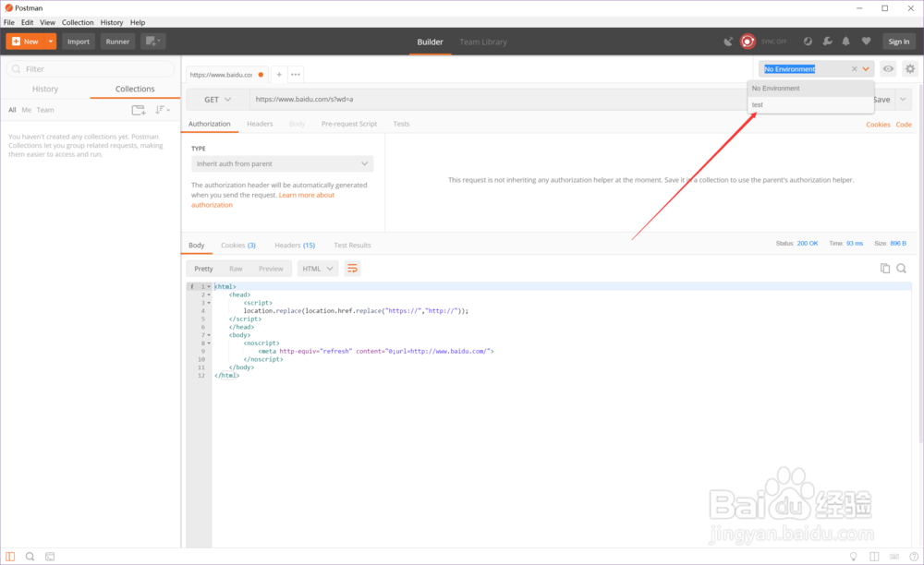Select Raw response view

coord(236,269)
